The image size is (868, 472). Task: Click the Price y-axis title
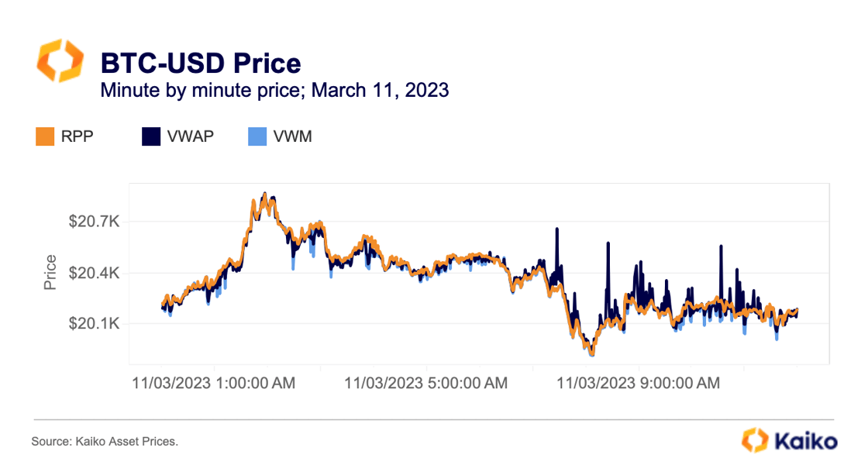tap(51, 272)
